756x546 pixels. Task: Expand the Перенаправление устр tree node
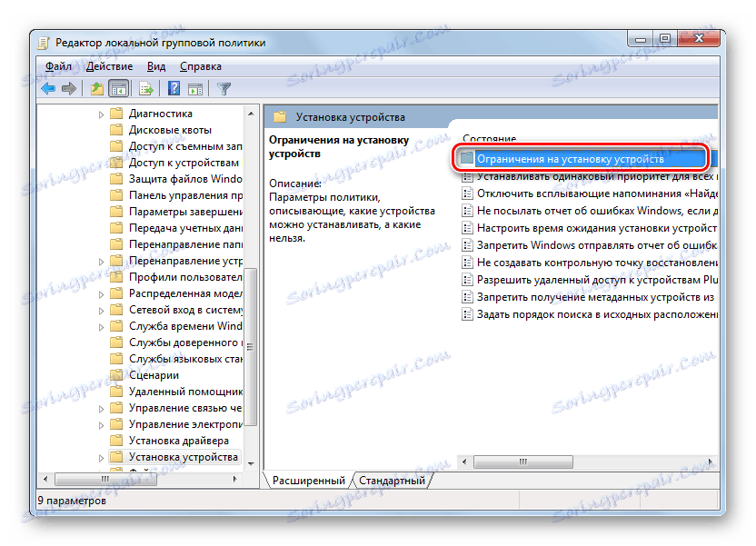[101, 262]
